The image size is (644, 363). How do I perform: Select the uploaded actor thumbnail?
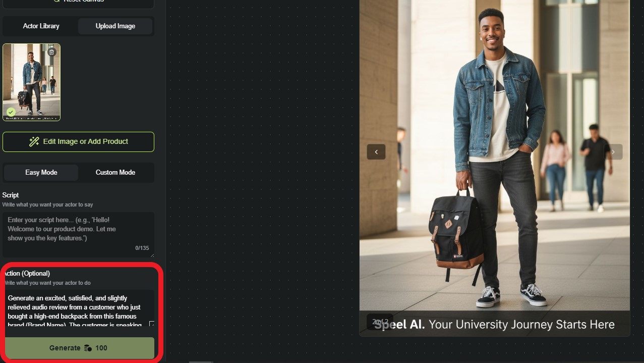(x=31, y=81)
